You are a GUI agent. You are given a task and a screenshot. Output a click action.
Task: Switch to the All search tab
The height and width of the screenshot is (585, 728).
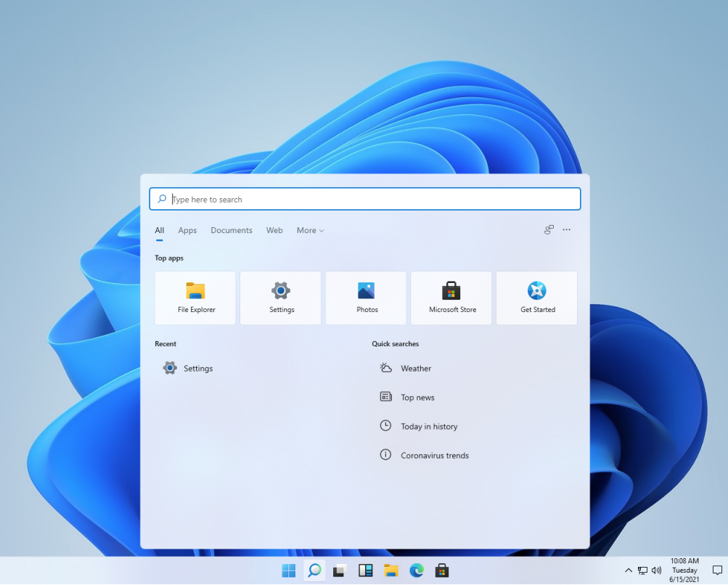(x=159, y=230)
